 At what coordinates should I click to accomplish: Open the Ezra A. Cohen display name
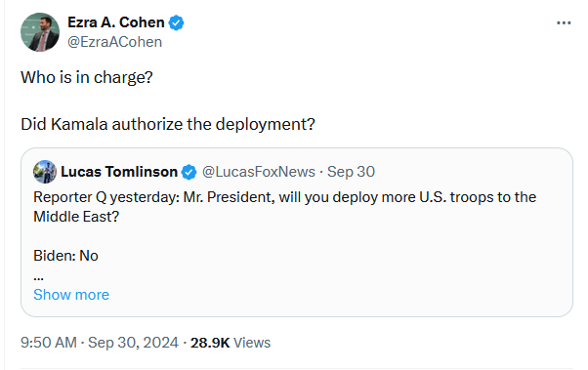pyautogui.click(x=116, y=22)
